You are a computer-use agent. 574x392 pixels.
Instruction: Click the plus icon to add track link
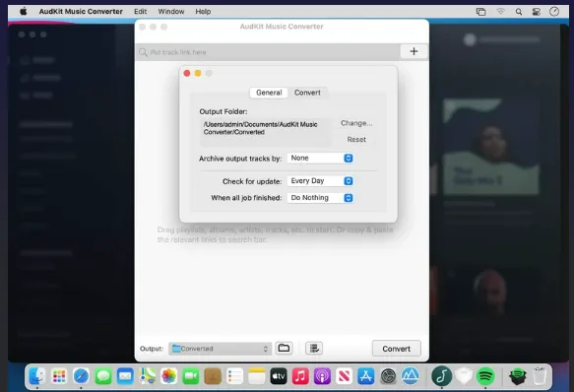click(414, 51)
